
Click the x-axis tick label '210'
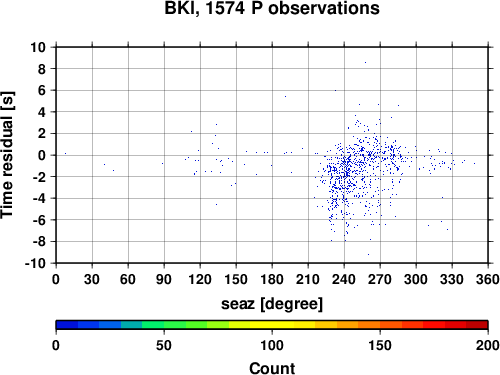pyautogui.click(x=308, y=279)
